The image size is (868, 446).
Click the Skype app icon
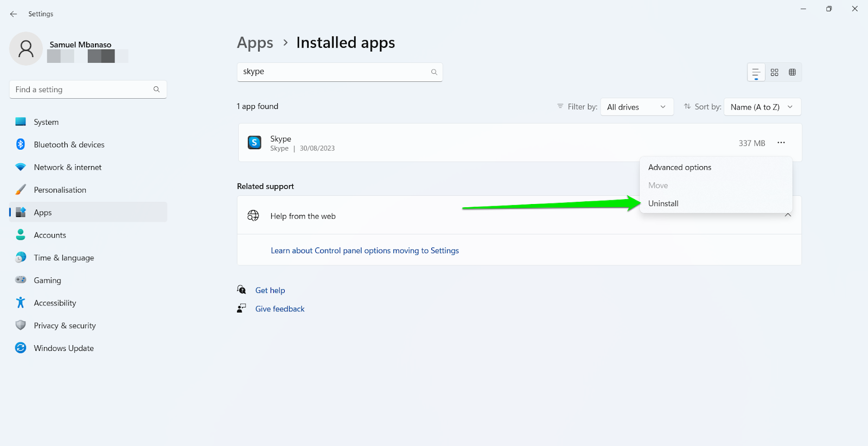tap(254, 143)
